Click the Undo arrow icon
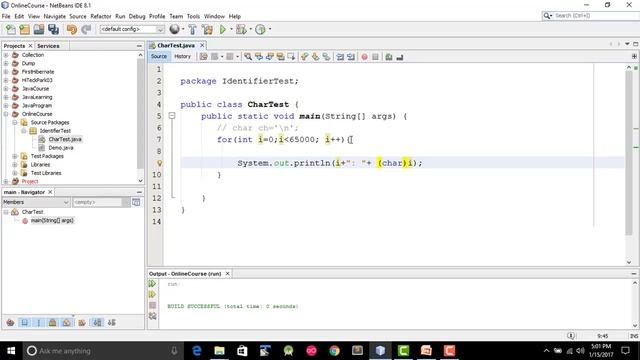 pyautogui.click(x=72, y=29)
